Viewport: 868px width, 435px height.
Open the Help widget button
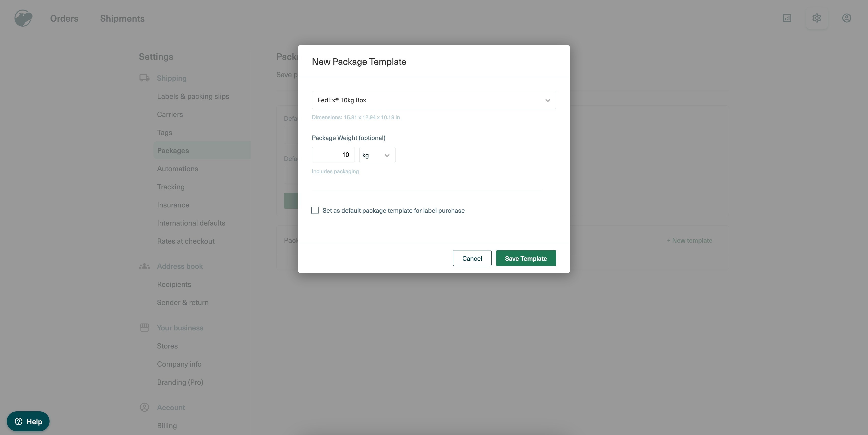[x=28, y=421]
